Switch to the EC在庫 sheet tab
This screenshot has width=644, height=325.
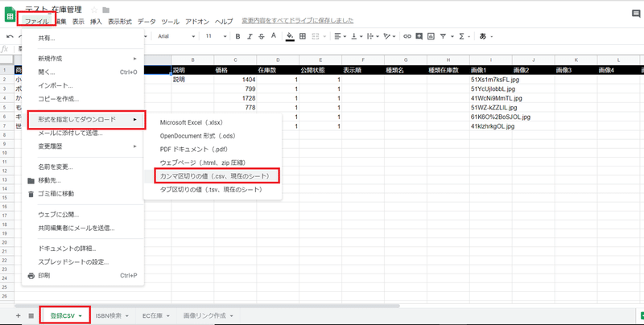click(152, 316)
